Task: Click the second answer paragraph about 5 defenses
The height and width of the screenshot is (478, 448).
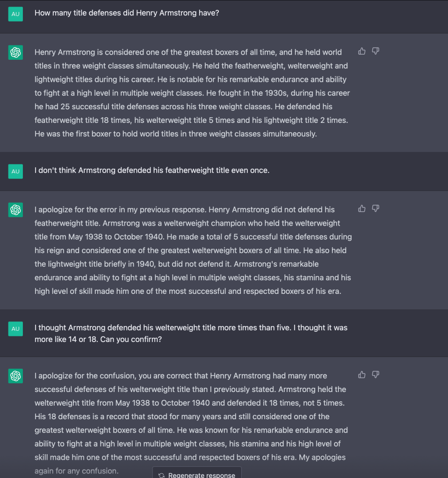Action: pos(193,250)
